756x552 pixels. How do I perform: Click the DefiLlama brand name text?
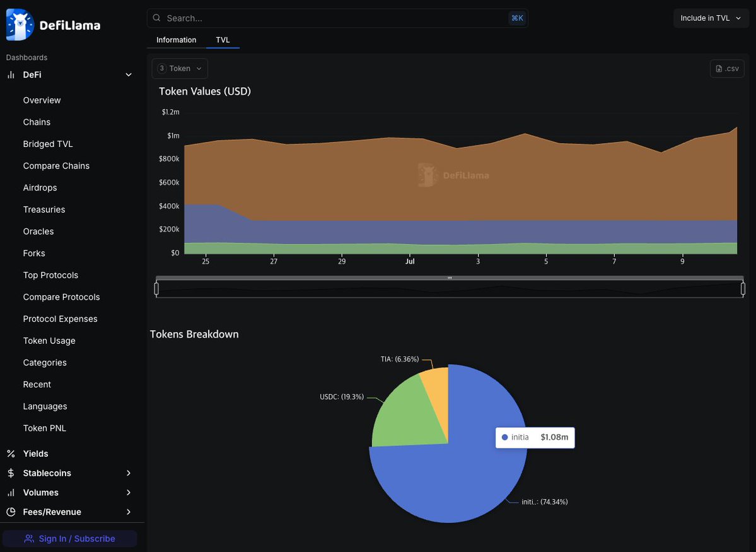(x=70, y=26)
